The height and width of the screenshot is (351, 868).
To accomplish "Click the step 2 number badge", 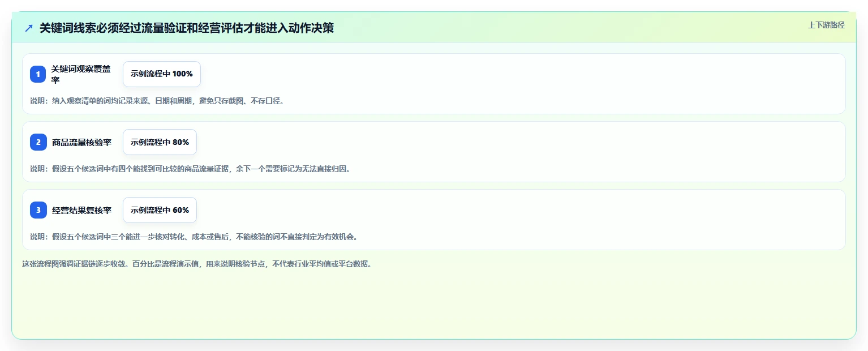I will [x=38, y=142].
